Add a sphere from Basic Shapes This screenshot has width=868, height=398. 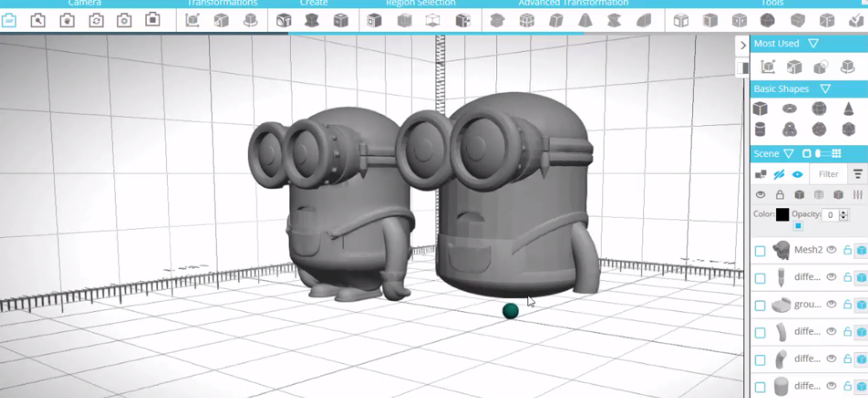[819, 108]
